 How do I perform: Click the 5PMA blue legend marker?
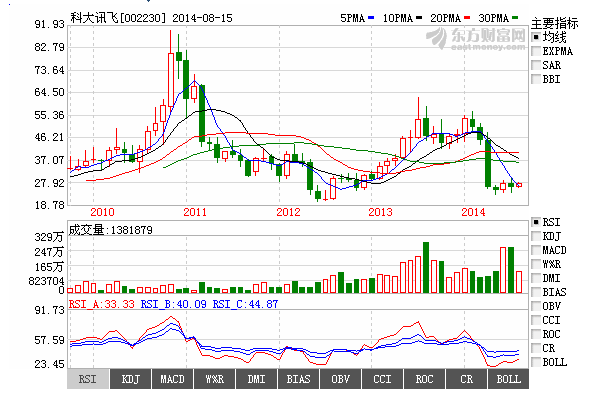point(371,18)
